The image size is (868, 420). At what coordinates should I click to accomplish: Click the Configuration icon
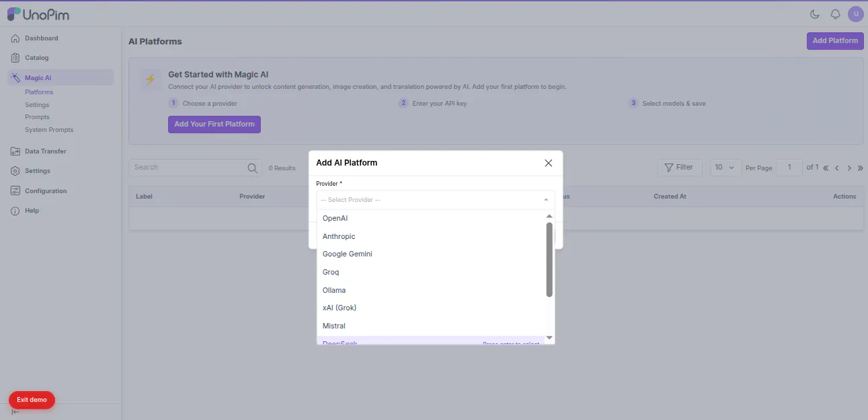(x=15, y=191)
